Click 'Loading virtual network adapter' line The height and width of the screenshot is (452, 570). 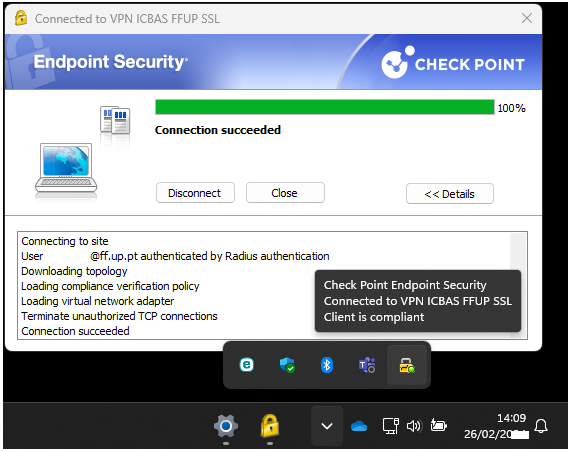pos(97,301)
